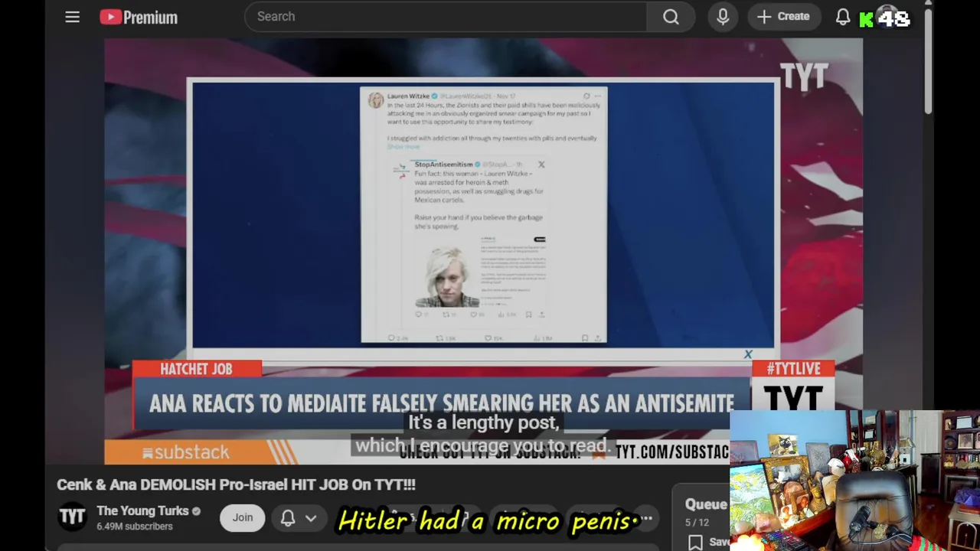Join The Young Turks channel membership
Image resolution: width=980 pixels, height=551 pixels.
coord(243,518)
